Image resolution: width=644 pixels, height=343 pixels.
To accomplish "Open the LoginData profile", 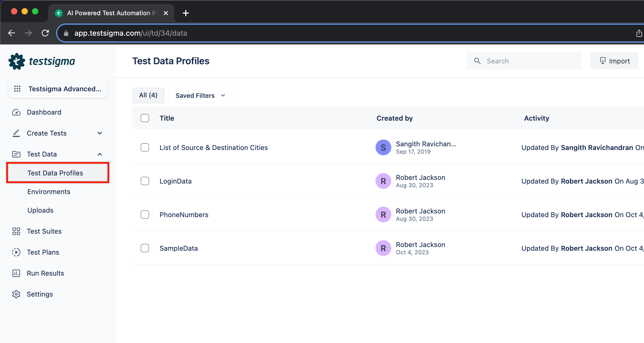I will tap(176, 181).
